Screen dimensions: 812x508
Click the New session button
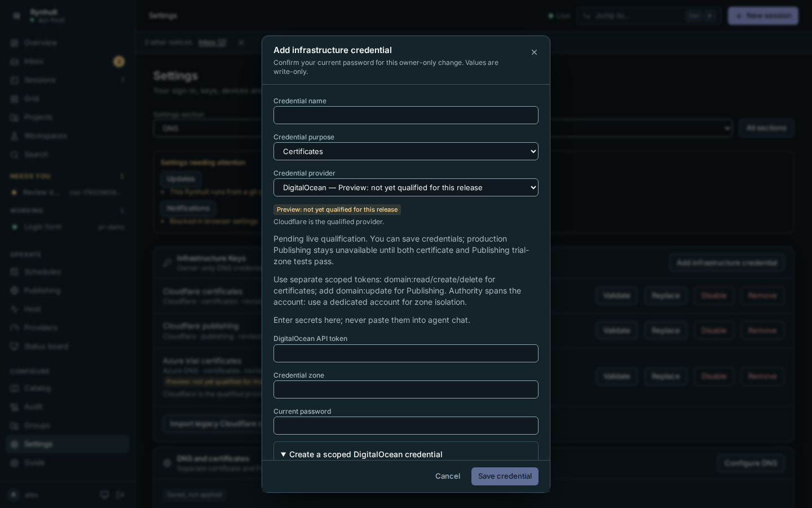[763, 16]
